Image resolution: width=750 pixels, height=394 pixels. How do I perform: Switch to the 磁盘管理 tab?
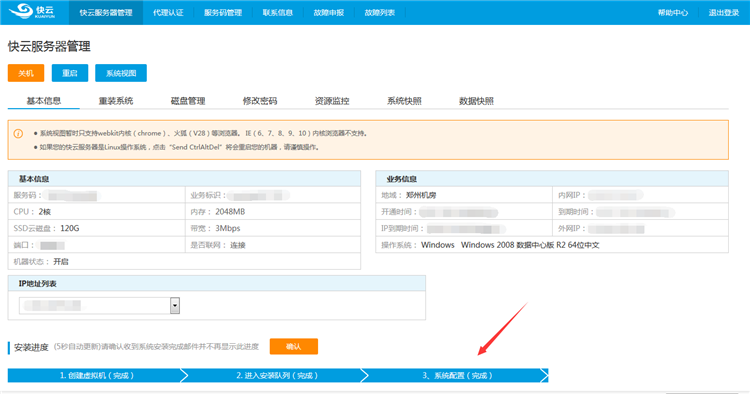(x=188, y=101)
